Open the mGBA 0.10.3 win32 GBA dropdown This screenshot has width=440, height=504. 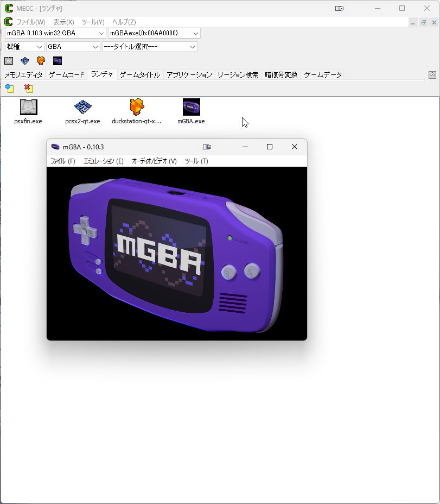pos(55,33)
